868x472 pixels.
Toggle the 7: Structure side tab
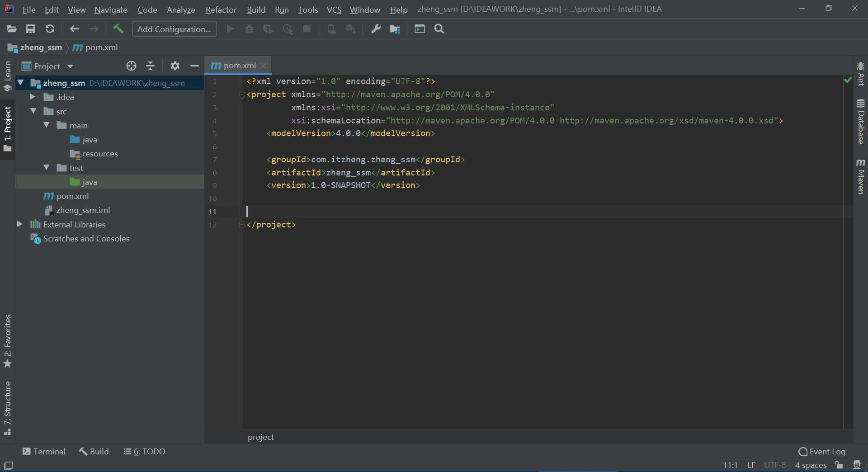click(x=8, y=408)
